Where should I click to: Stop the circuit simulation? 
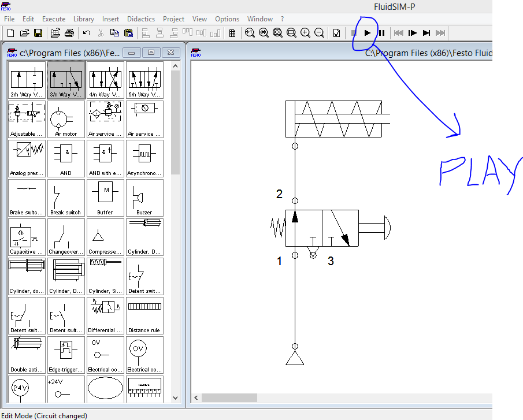pyautogui.click(x=354, y=33)
